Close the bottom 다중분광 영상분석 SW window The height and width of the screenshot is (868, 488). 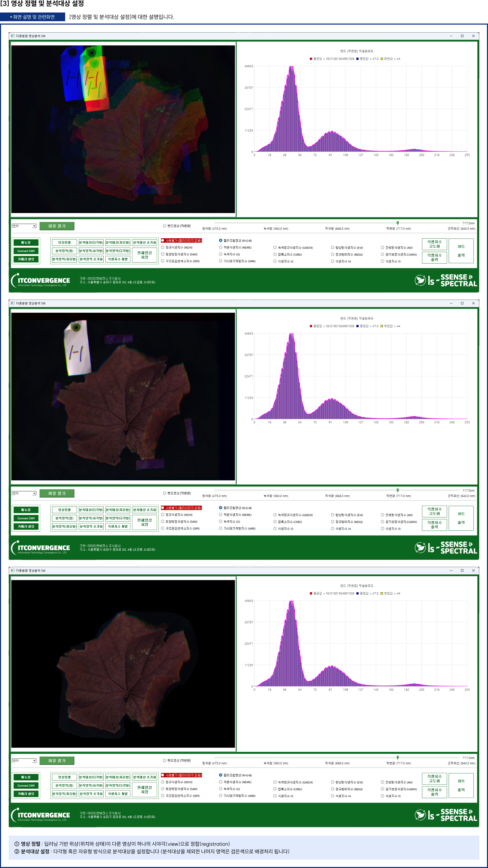click(473, 570)
